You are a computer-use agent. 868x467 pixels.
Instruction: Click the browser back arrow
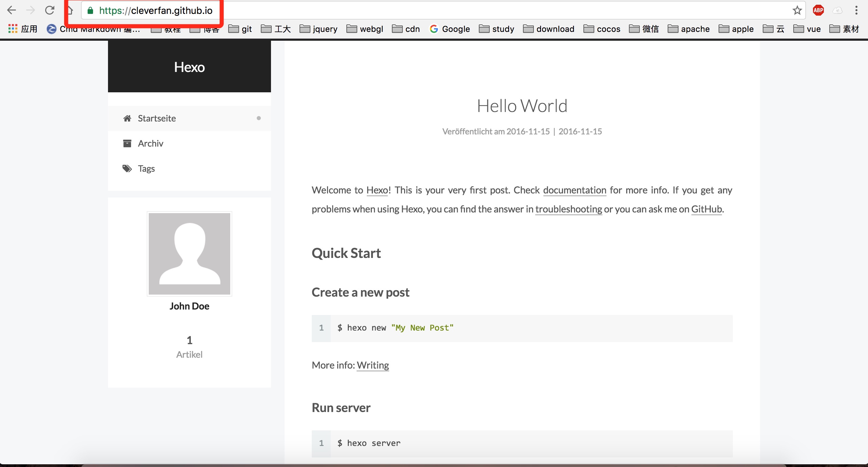(x=12, y=10)
